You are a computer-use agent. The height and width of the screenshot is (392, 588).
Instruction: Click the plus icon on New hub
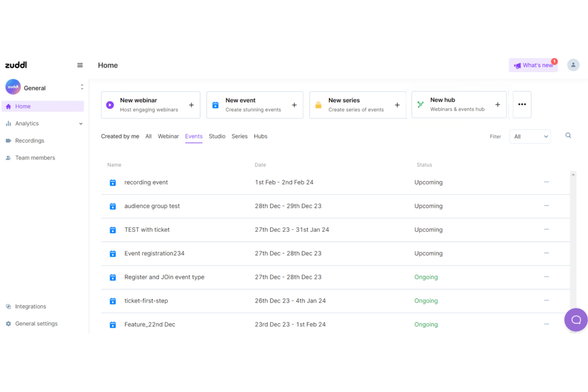pos(497,104)
